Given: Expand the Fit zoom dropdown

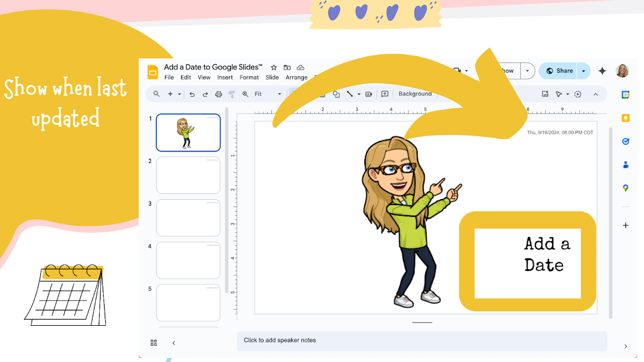Looking at the screenshot, I should [x=268, y=94].
